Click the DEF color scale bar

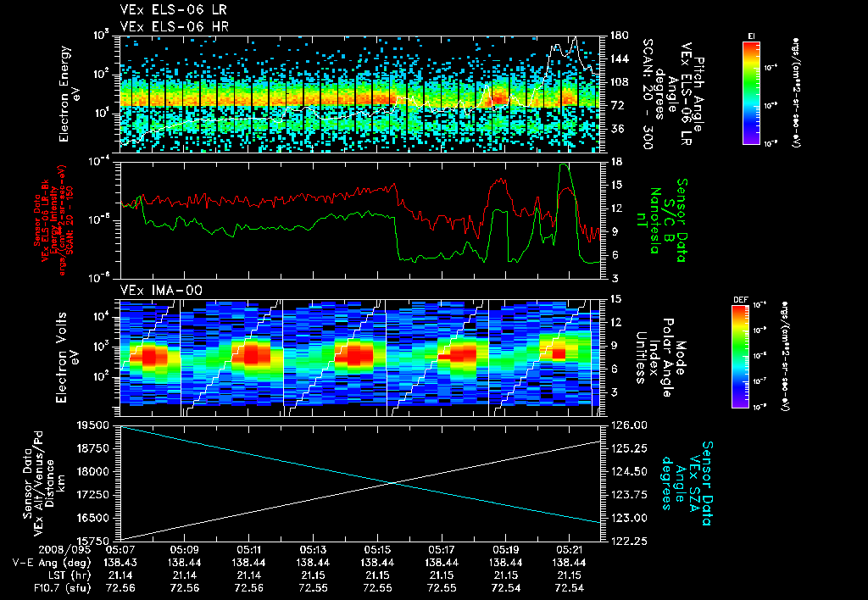click(740, 357)
